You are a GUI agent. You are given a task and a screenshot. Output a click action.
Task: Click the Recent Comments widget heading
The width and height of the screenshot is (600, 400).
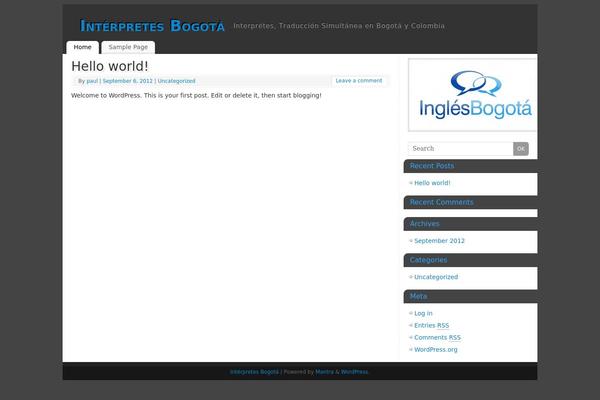tap(442, 202)
